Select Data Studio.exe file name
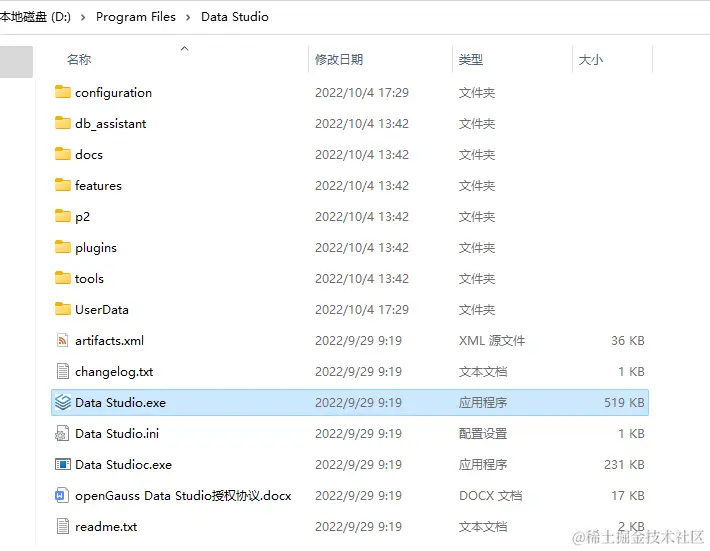 click(x=120, y=402)
